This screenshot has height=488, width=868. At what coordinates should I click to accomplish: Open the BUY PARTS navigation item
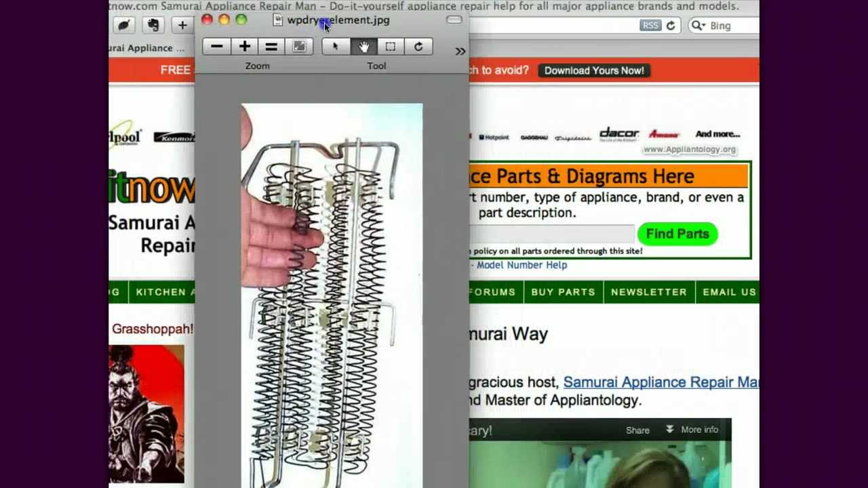pos(563,292)
